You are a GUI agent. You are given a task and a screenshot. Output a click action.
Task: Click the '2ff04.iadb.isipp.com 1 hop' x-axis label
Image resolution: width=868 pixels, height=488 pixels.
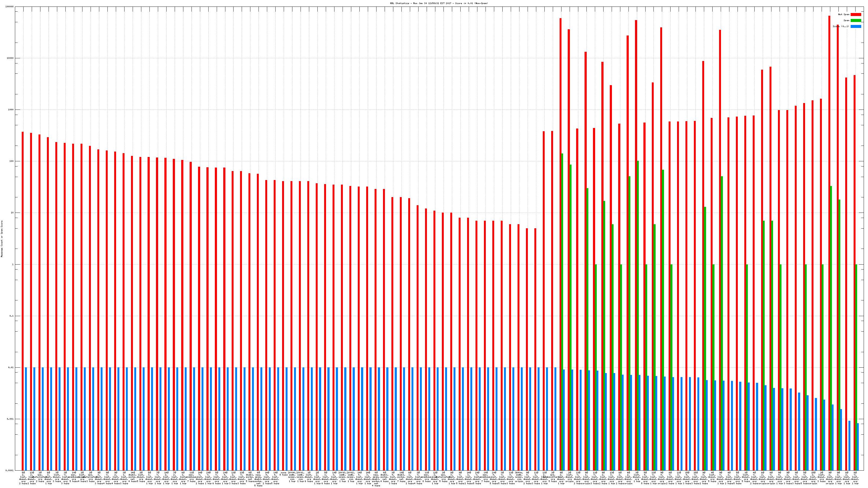(x=292, y=477)
